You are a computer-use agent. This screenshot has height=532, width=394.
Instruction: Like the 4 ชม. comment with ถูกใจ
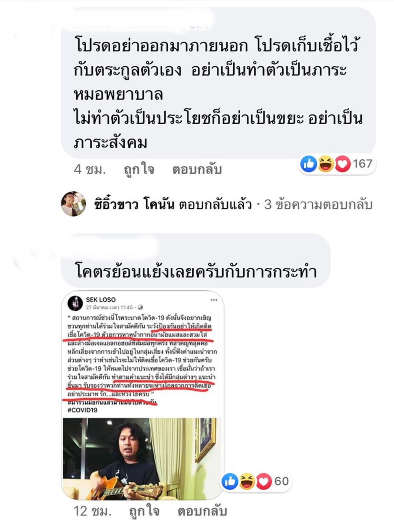139,169
